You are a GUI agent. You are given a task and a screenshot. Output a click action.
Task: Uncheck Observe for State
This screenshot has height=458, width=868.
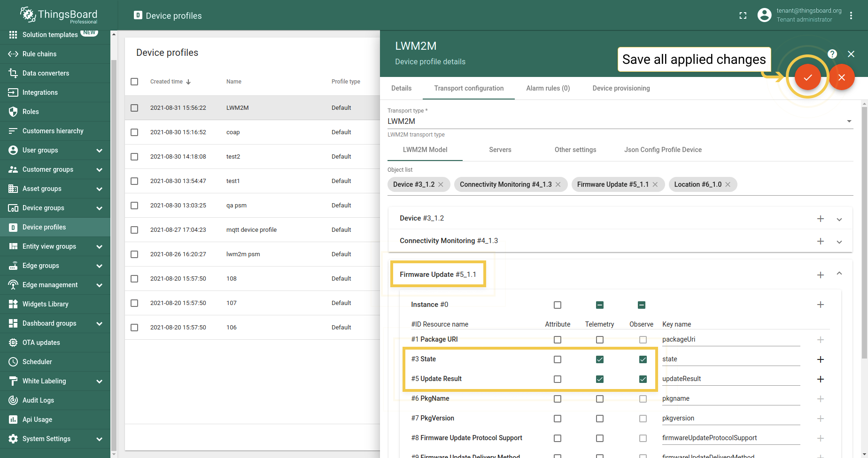tap(643, 359)
